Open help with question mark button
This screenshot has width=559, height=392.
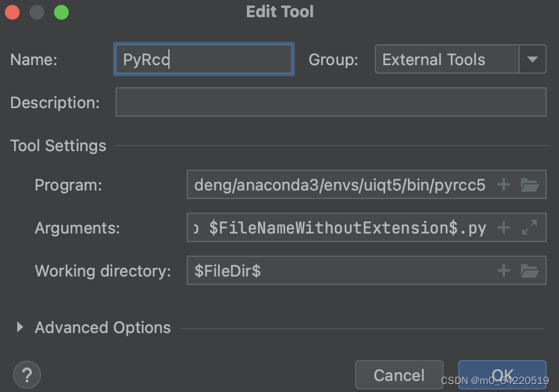point(26,374)
